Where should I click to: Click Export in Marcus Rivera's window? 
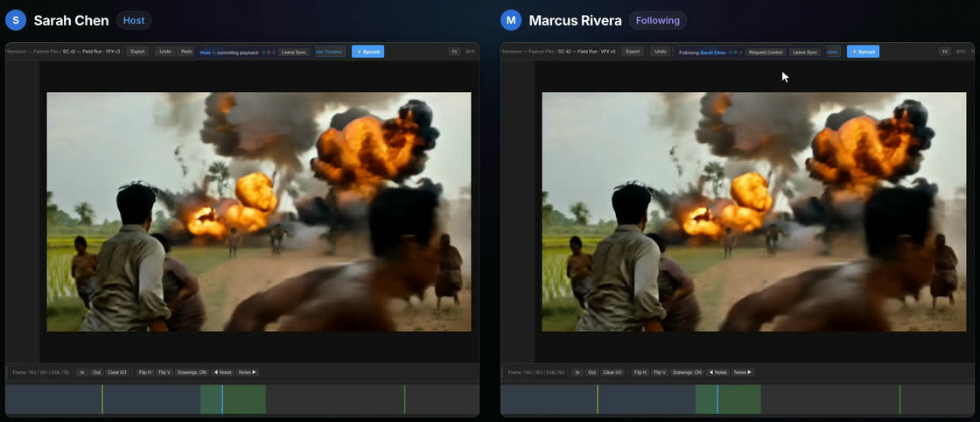pyautogui.click(x=633, y=52)
